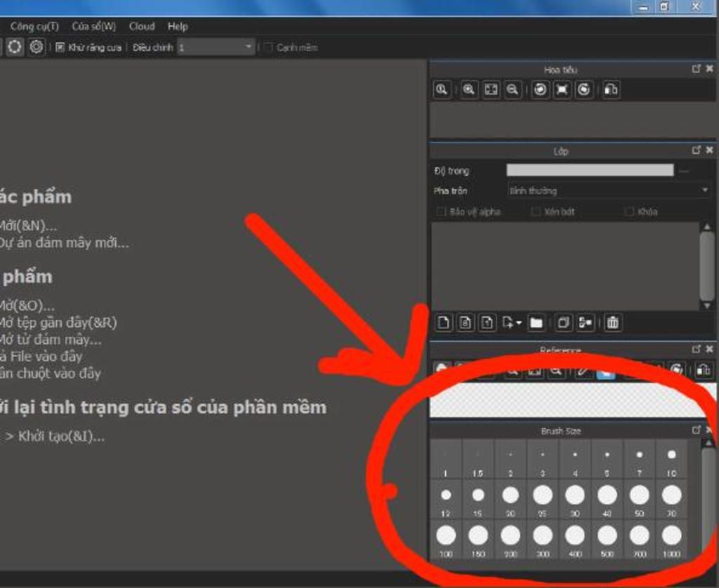Image resolution: width=719 pixels, height=588 pixels.
Task: Zoom in the Navigator (Hoa tiêu) view
Action: coord(468,90)
